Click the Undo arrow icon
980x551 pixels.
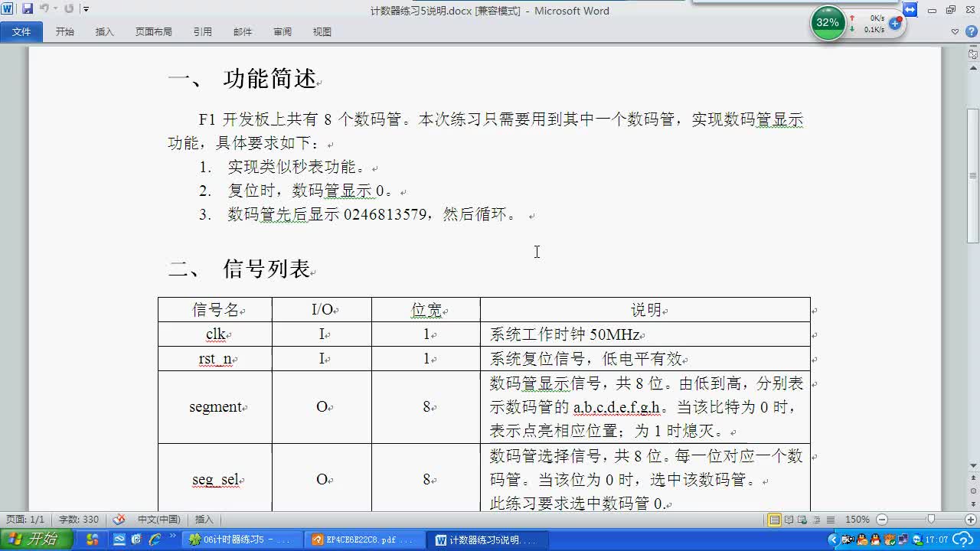[x=44, y=9]
